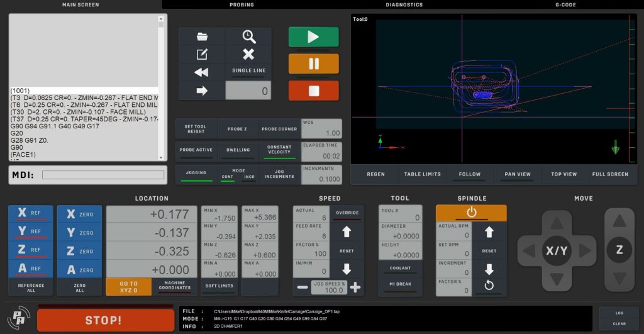644x334 pixels.
Task: Click the orange Feed Hold pause button
Action: 313,64
